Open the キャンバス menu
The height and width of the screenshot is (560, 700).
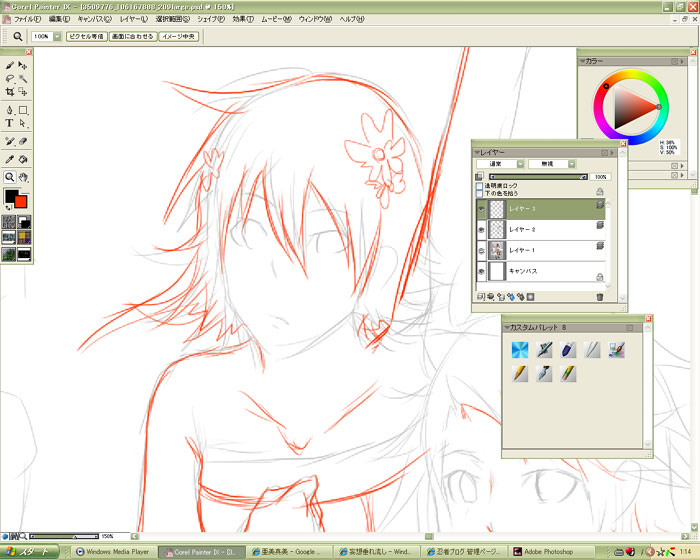(95, 19)
